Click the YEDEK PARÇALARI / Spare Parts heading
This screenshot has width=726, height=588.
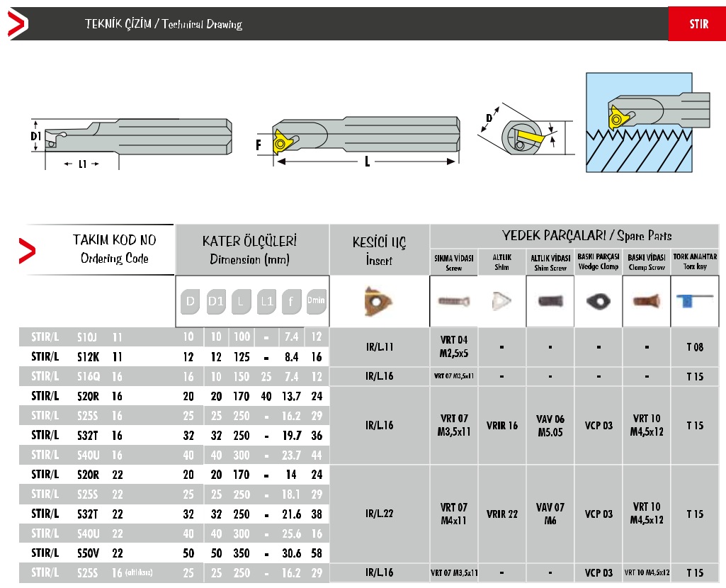pyautogui.click(x=586, y=236)
